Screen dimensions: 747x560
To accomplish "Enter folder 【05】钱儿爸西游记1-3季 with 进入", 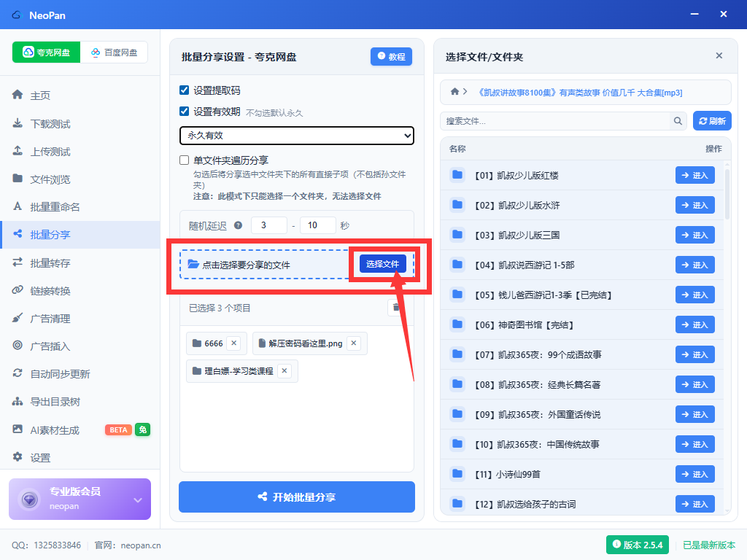I will tap(695, 295).
